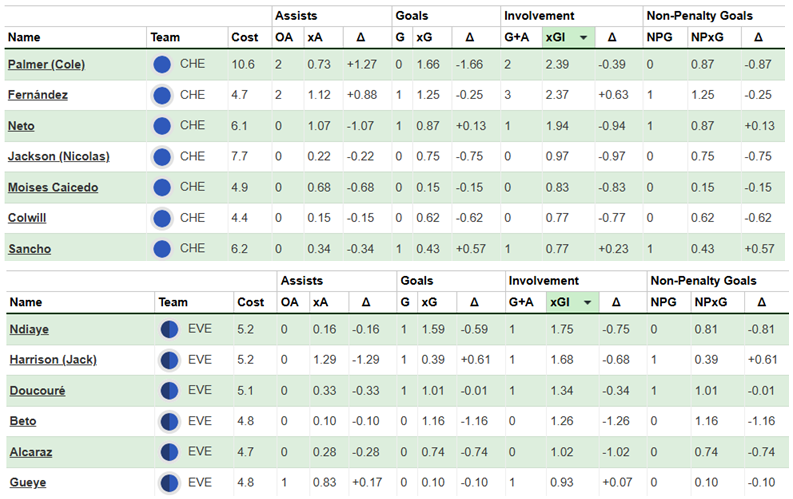Open the xGI sort dropdown in Everton table
This screenshot has width=793, height=499.
(x=587, y=302)
